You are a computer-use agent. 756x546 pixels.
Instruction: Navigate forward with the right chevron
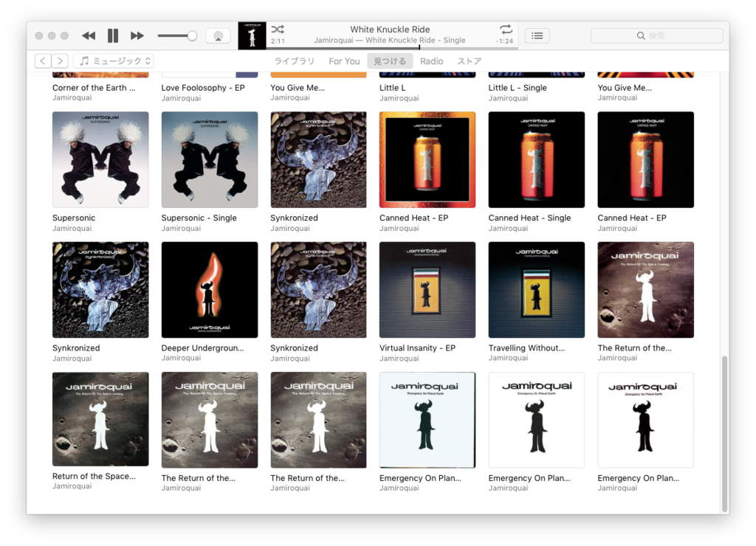[x=60, y=61]
